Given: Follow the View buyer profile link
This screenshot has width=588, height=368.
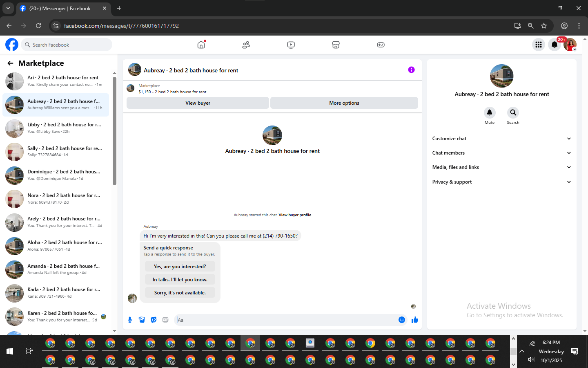Looking at the screenshot, I should (295, 215).
